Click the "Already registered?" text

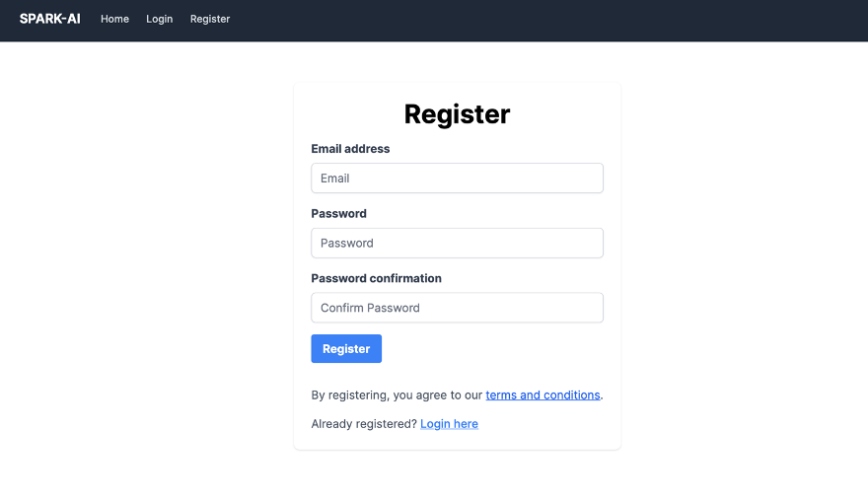pyautogui.click(x=364, y=424)
